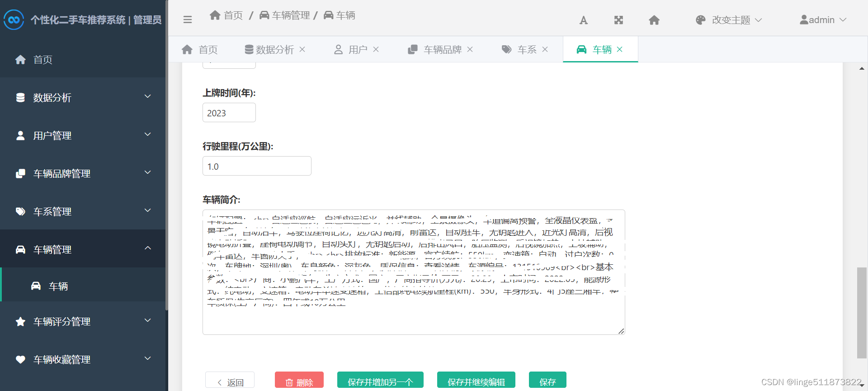The height and width of the screenshot is (391, 868).
Task: Click sidebar 车辆品牌管理 copy icon
Action: (20, 174)
